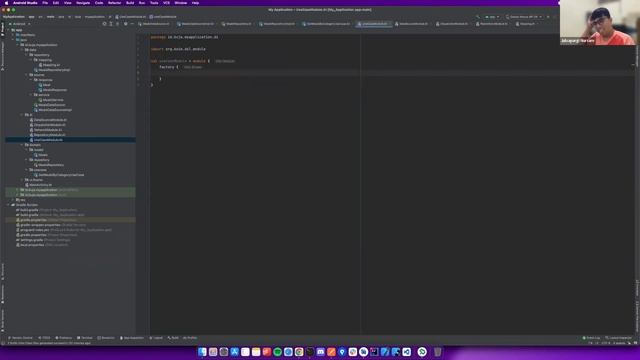Collapse the 'java' folder node

(x=14, y=40)
